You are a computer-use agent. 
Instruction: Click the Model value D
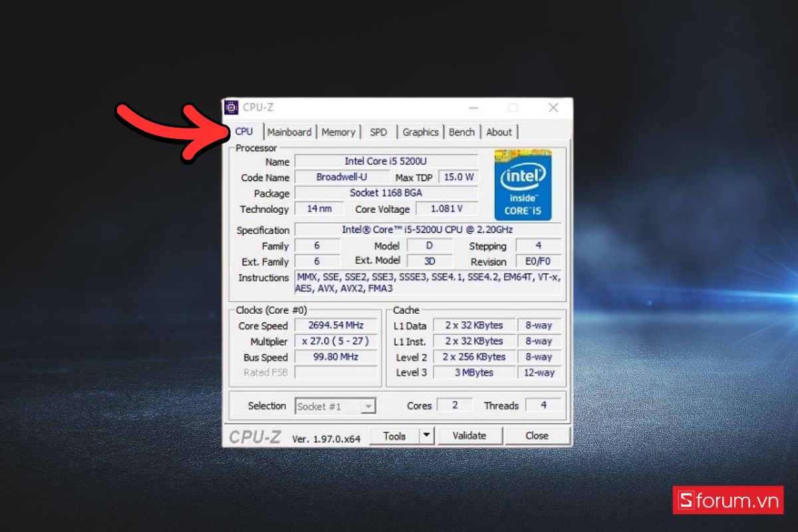pos(430,246)
